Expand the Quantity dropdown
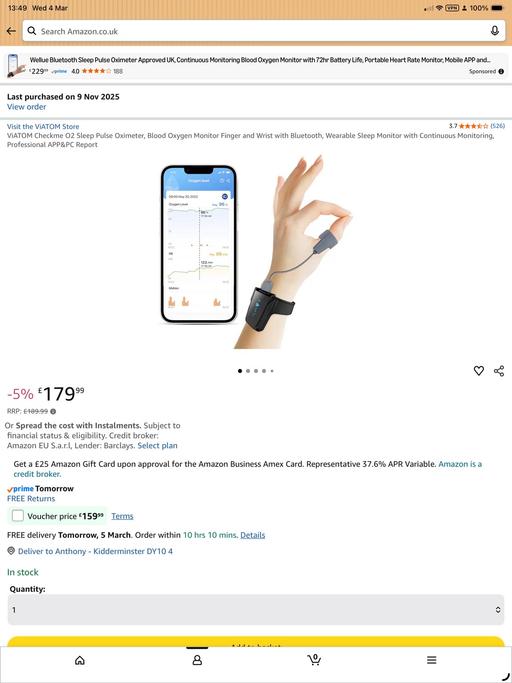The height and width of the screenshot is (683, 512). click(x=256, y=610)
